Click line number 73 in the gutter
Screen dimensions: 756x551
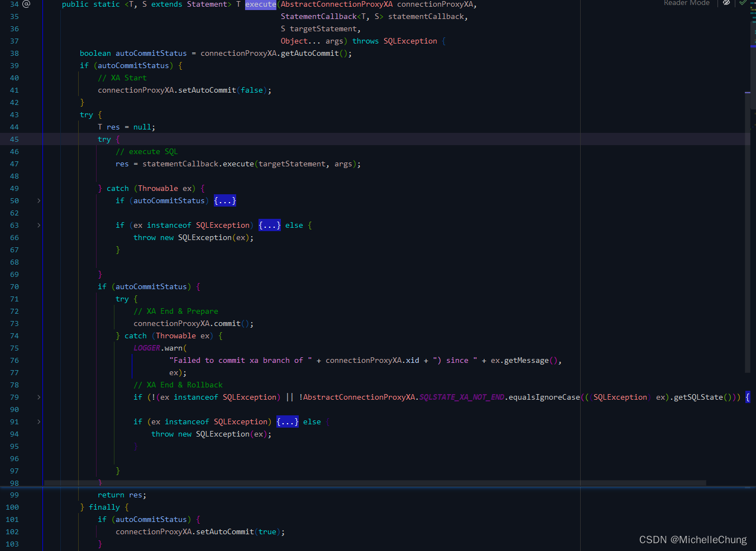[x=14, y=323]
